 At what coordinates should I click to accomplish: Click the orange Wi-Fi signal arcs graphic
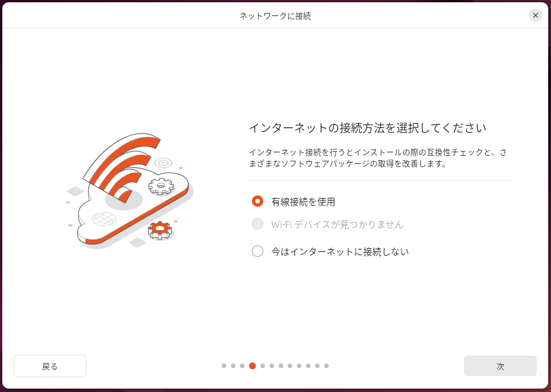coord(122,168)
